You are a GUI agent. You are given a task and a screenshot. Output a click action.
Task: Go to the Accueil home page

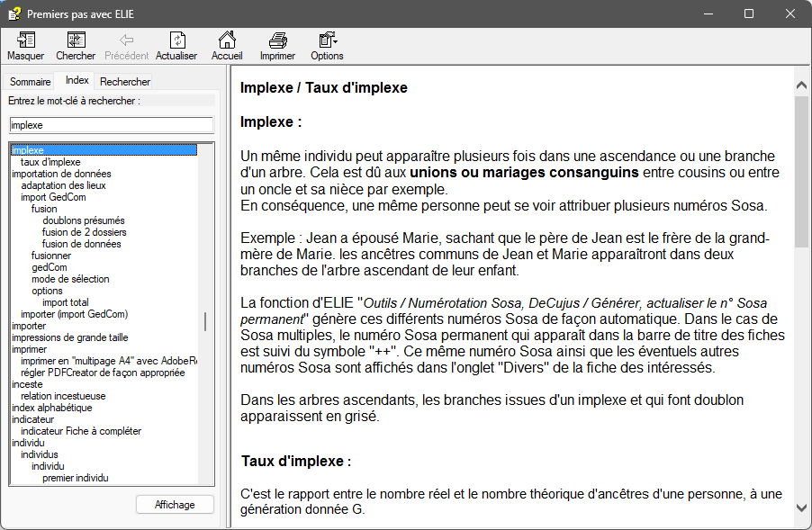(227, 46)
